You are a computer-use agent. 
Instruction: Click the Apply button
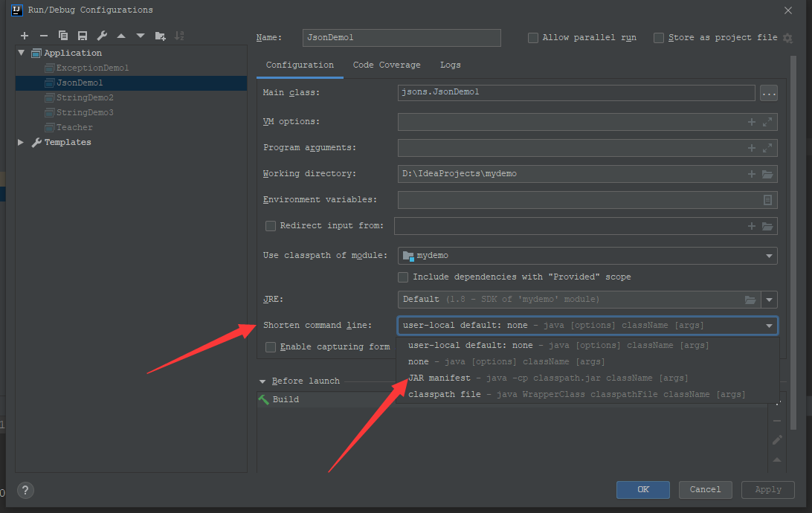pyautogui.click(x=768, y=490)
